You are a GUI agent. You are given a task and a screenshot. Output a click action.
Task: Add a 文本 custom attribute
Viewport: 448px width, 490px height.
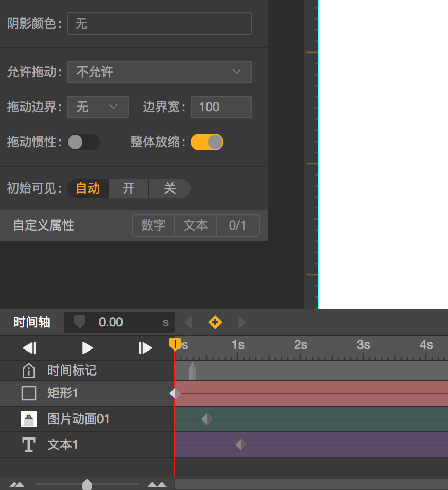coord(196,225)
